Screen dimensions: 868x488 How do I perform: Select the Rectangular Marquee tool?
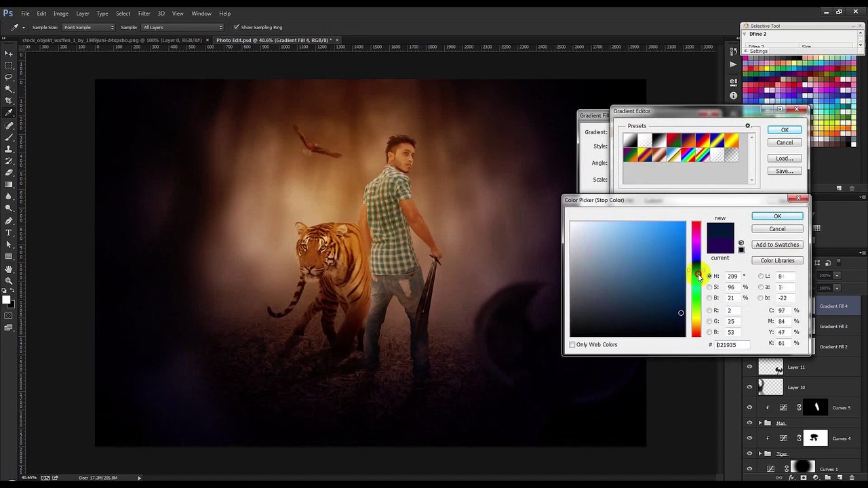[9, 65]
